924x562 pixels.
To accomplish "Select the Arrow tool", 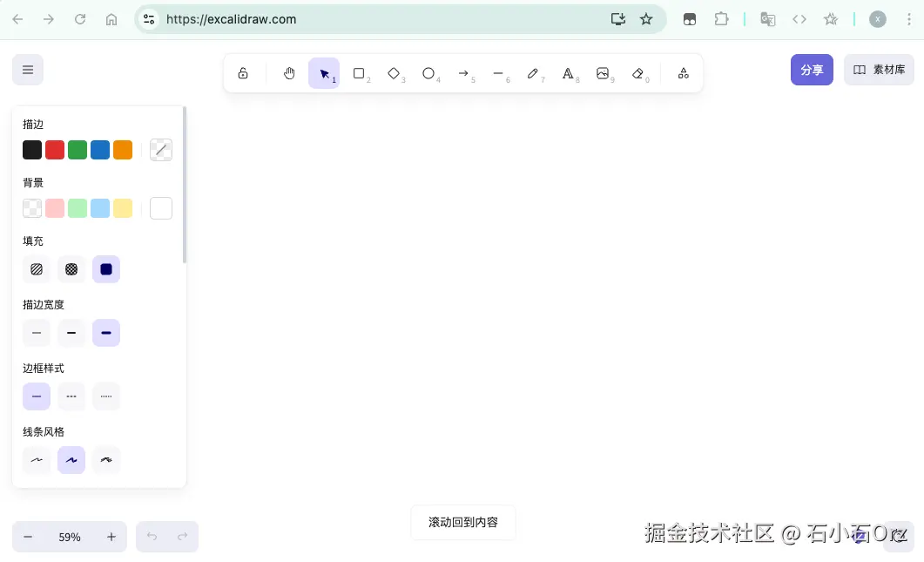I will click(x=463, y=73).
